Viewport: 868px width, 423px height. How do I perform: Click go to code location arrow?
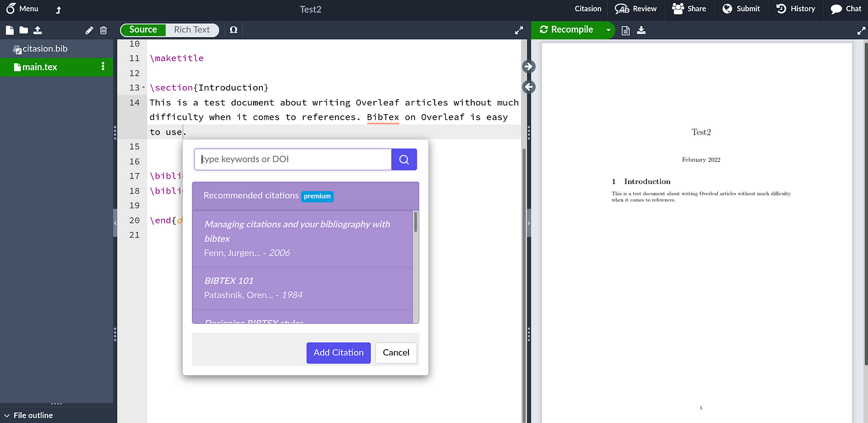click(x=529, y=87)
